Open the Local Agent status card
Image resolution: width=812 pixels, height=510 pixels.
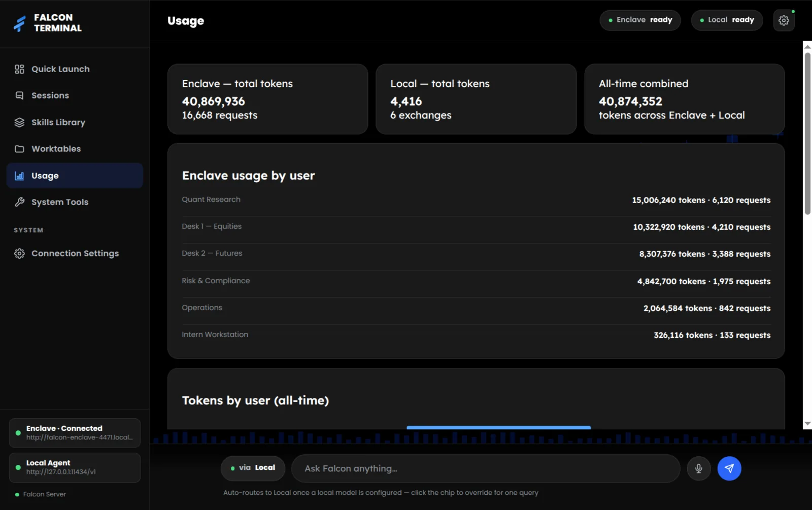[75, 467]
